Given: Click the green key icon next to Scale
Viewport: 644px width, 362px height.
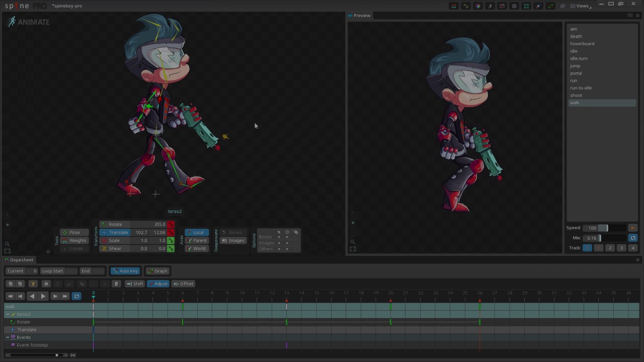Looking at the screenshot, I should 171,240.
